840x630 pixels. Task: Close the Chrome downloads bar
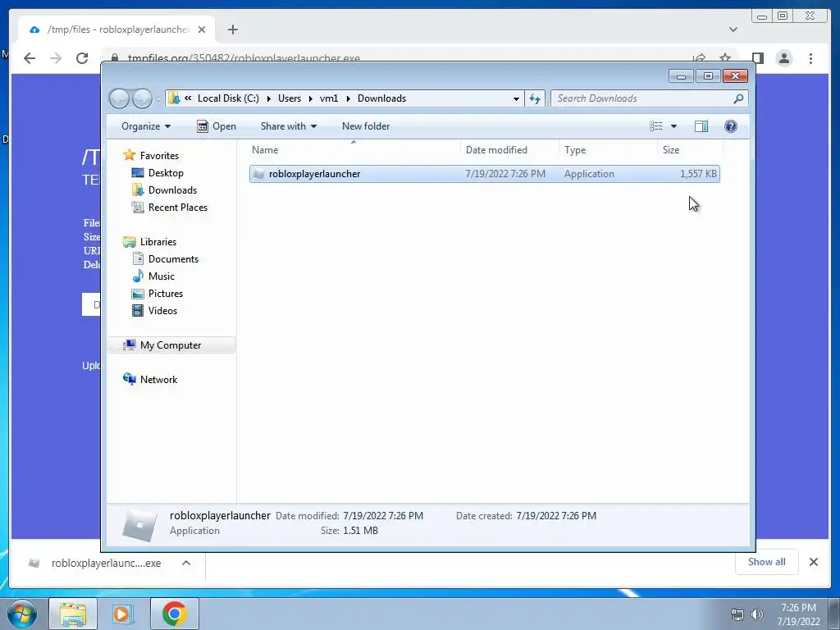click(x=813, y=562)
